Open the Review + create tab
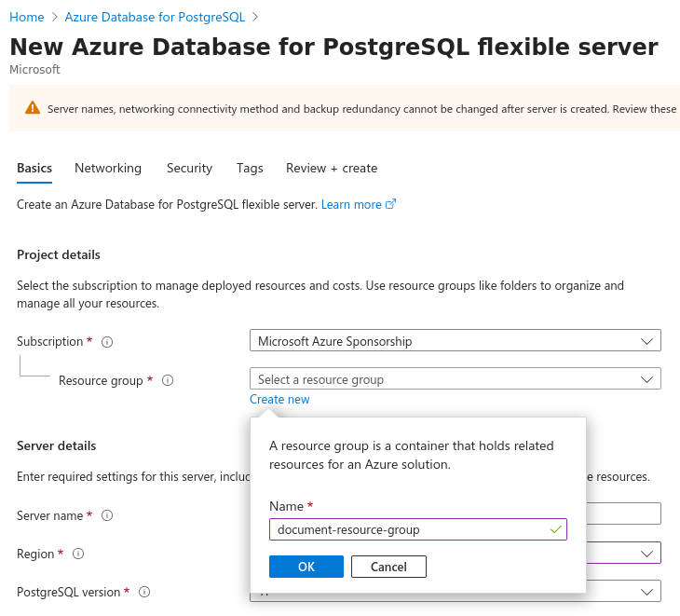The width and height of the screenshot is (680, 616). pos(332,169)
